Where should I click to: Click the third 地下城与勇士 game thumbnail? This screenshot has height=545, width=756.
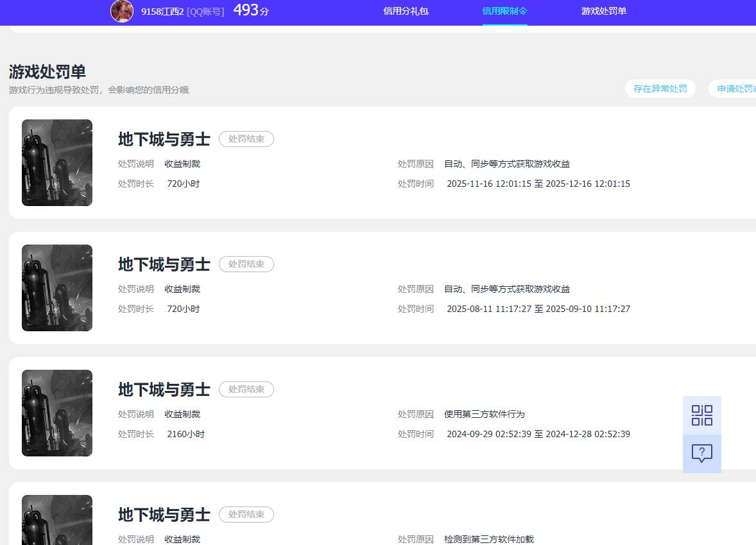56,413
